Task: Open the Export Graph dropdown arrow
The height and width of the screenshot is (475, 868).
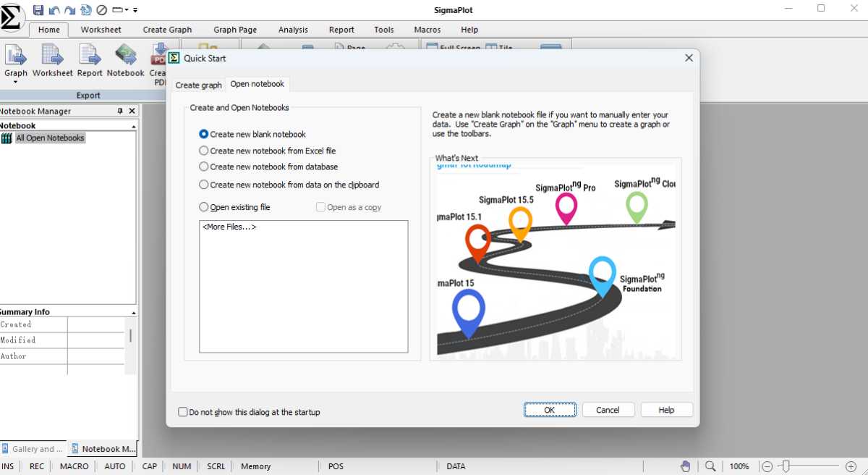Action: click(x=15, y=82)
